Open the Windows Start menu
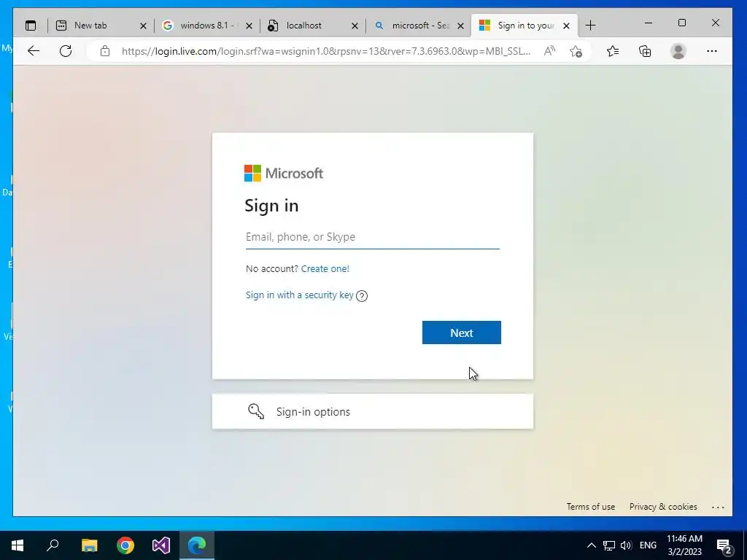This screenshot has height=560, width=747. point(18,545)
